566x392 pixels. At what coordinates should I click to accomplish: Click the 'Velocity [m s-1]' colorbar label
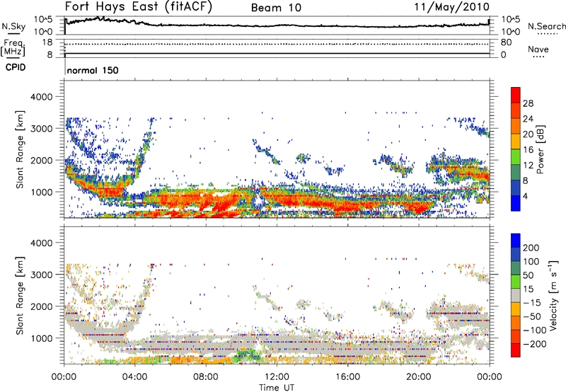553,295
